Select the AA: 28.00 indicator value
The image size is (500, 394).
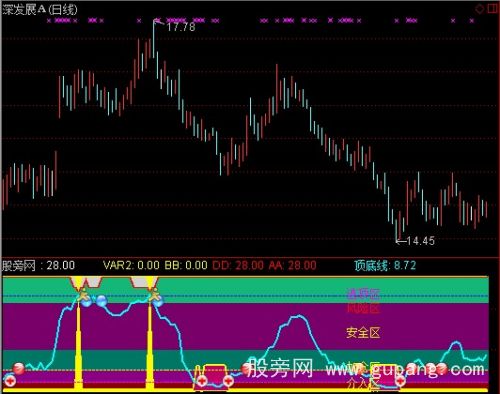292,265
